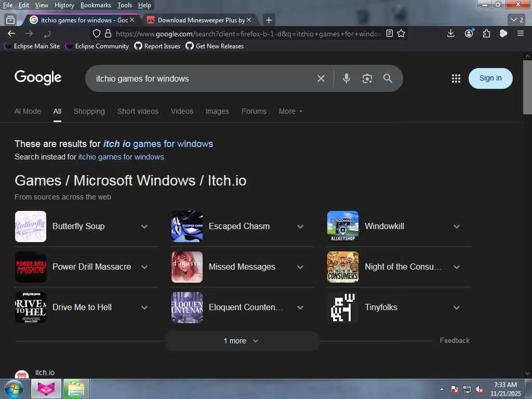Open Eclipse Community bookmark
Image resolution: width=532 pixels, height=399 pixels.
coord(97,46)
